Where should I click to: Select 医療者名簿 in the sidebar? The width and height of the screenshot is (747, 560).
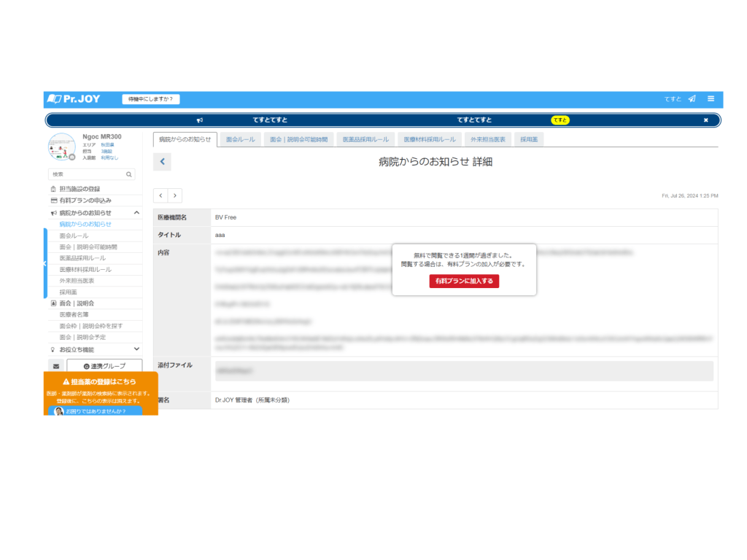pos(76,314)
